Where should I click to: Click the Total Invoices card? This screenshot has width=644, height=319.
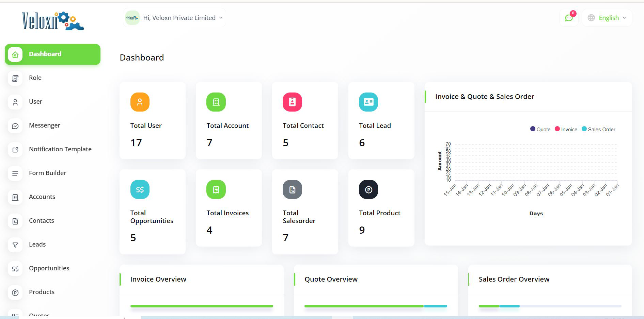tap(229, 208)
